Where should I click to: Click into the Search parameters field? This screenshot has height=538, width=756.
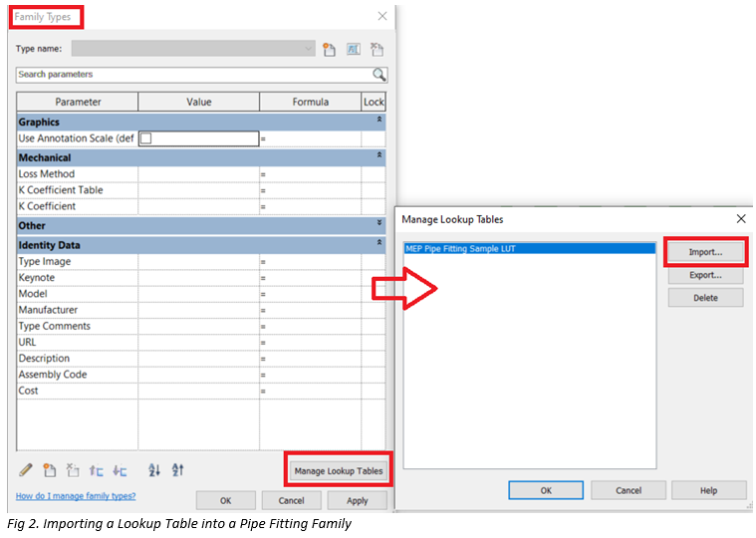(189, 75)
